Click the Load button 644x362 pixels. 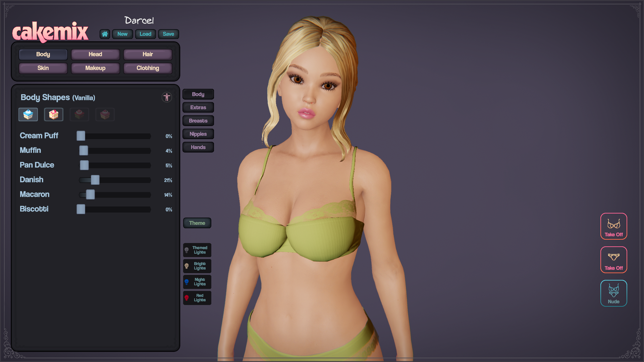click(x=145, y=34)
